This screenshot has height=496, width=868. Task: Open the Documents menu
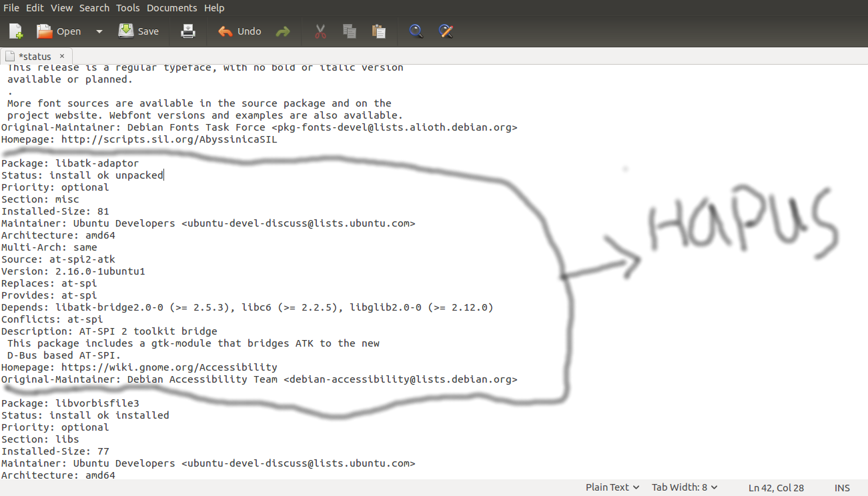click(172, 8)
